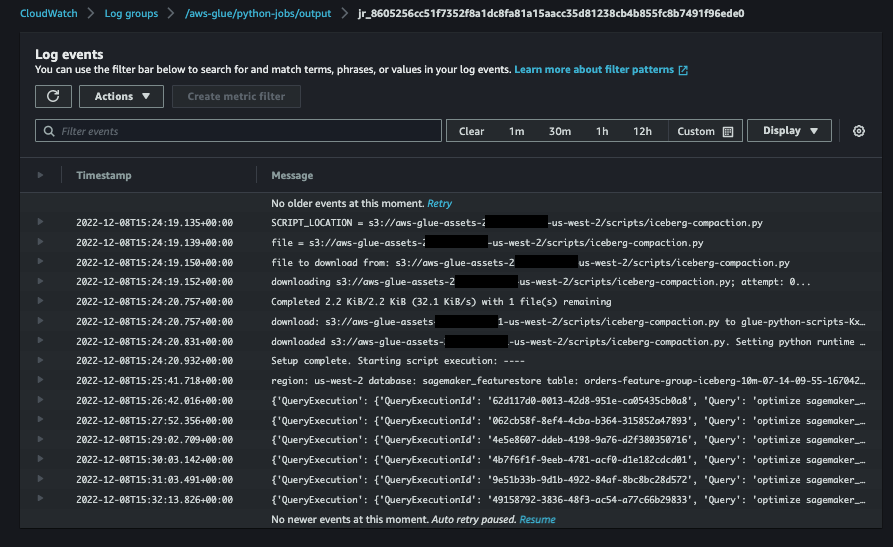
Task: Go to CloudWatch breadcrumb
Action: pyautogui.click(x=48, y=13)
